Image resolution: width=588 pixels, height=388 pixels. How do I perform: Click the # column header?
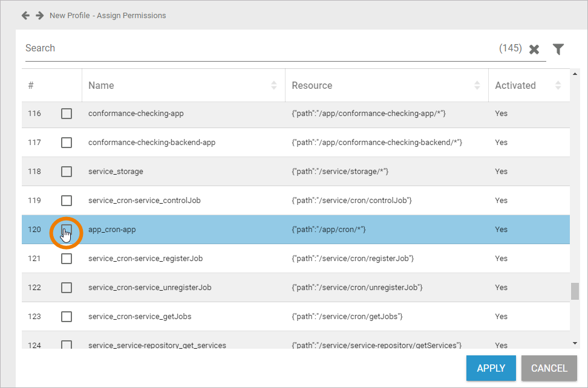(x=31, y=86)
